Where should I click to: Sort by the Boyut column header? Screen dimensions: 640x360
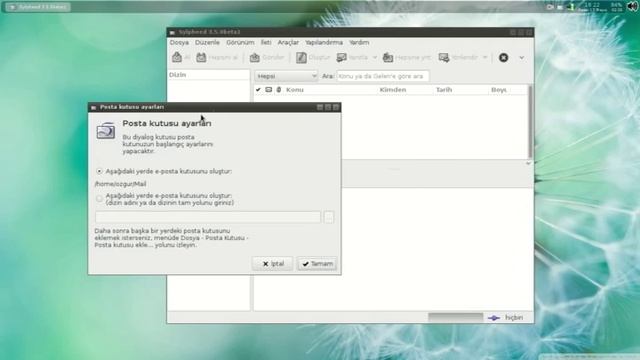[499, 89]
